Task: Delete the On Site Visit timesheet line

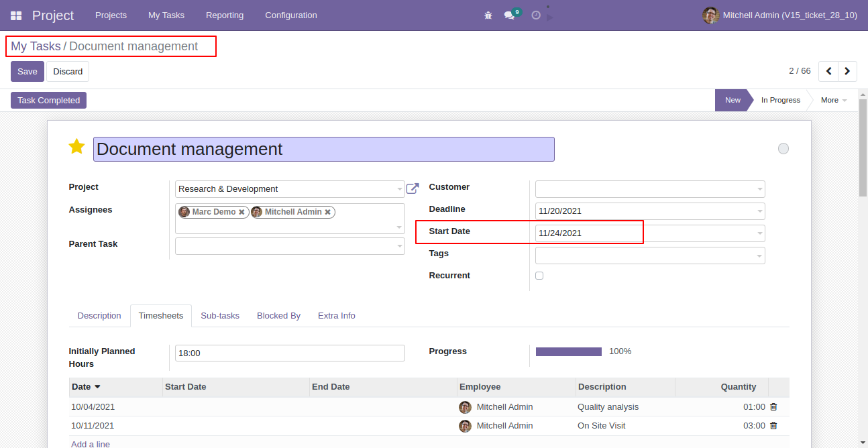Action: point(773,425)
